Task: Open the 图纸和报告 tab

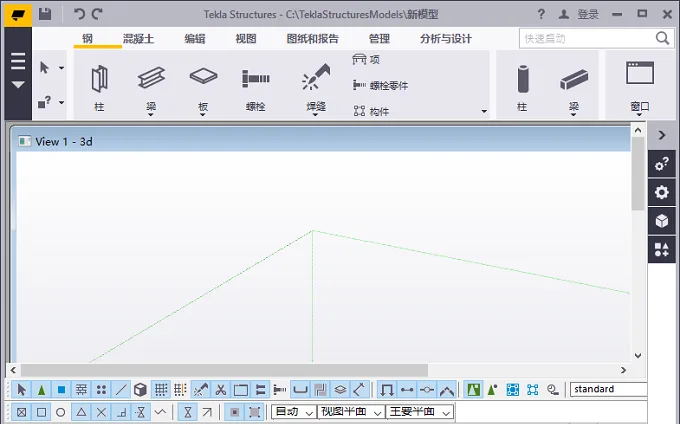Action: click(312, 39)
